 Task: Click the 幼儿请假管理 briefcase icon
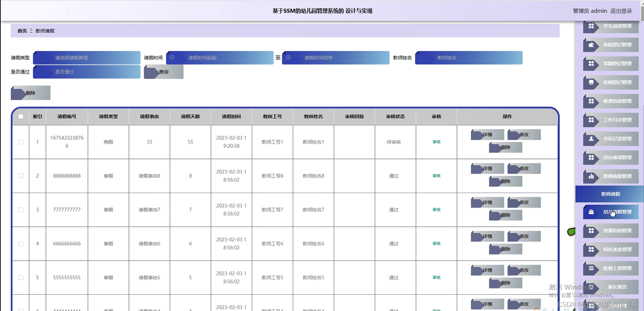(591, 212)
